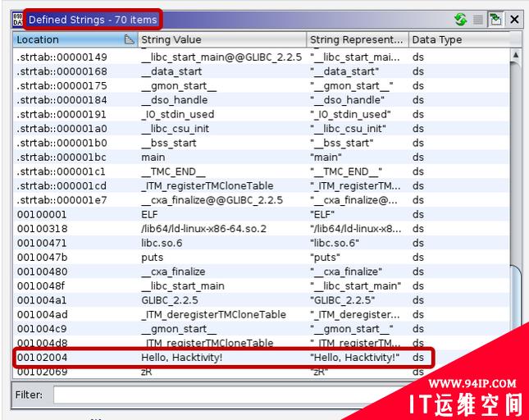The height and width of the screenshot is (420, 529).
Task: Select the Hello, Hacktivity! string value
Action: (182, 358)
